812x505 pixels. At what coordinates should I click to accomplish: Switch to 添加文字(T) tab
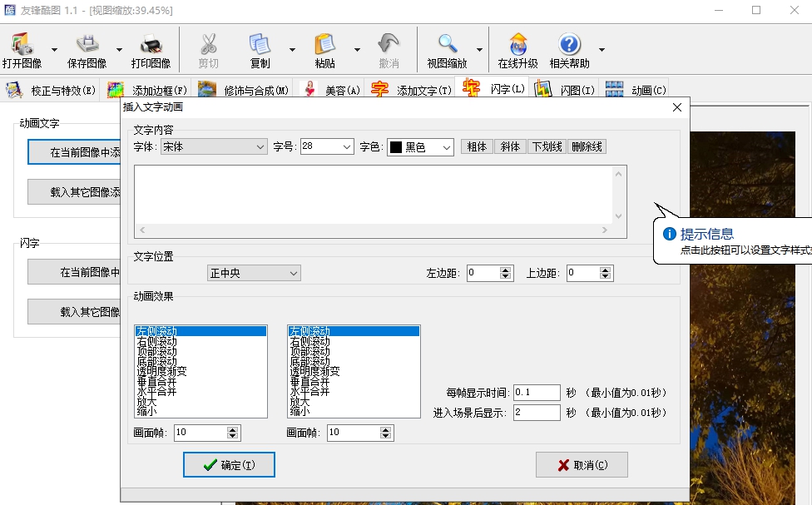coord(411,90)
